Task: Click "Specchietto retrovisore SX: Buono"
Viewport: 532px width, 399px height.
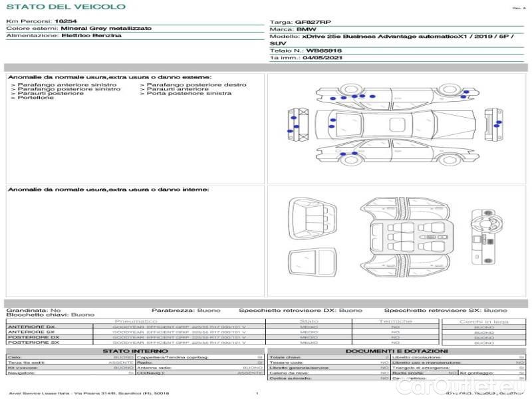Action: click(446, 311)
